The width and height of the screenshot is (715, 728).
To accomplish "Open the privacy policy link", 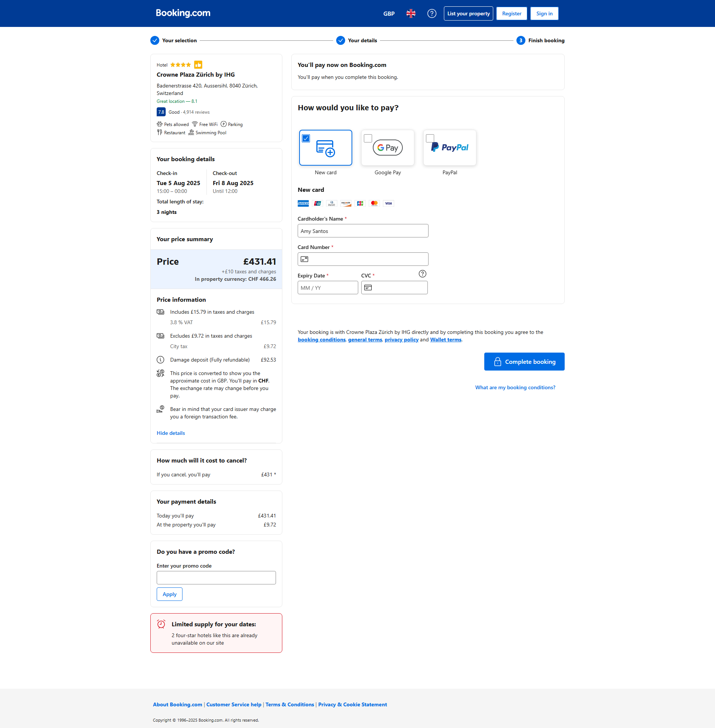I will [402, 340].
